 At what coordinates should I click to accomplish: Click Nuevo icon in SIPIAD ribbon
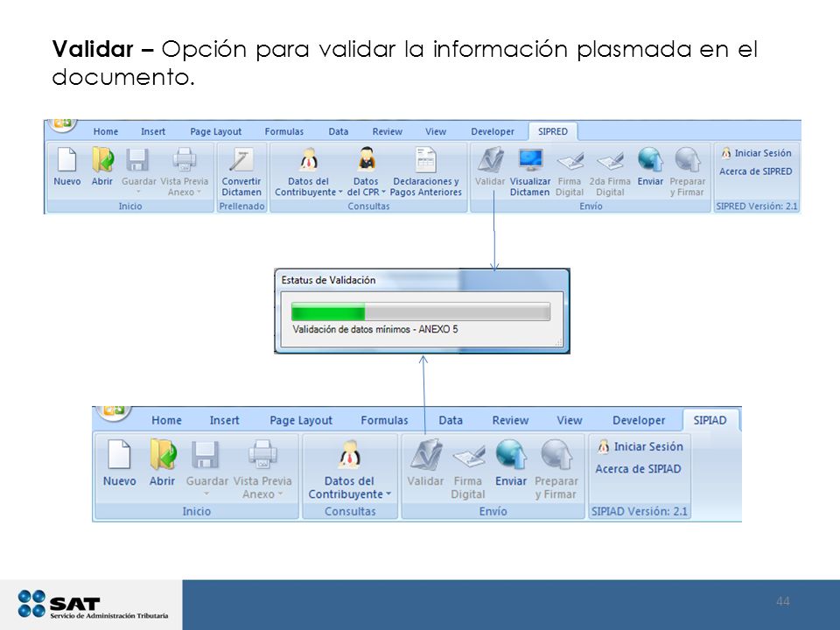(x=120, y=463)
